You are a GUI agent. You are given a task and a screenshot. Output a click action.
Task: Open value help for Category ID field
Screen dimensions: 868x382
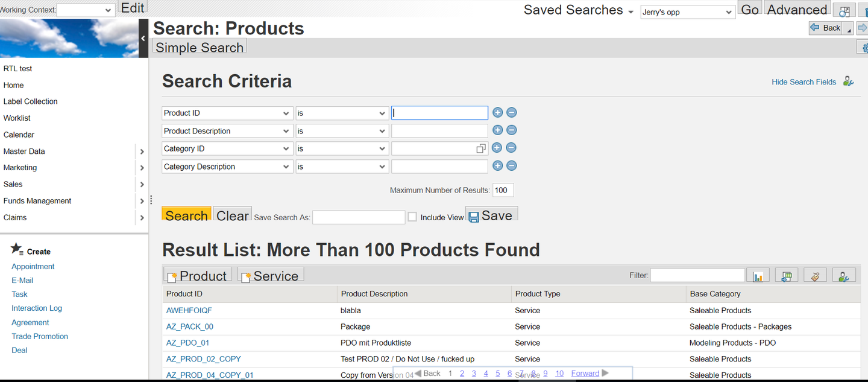click(480, 148)
